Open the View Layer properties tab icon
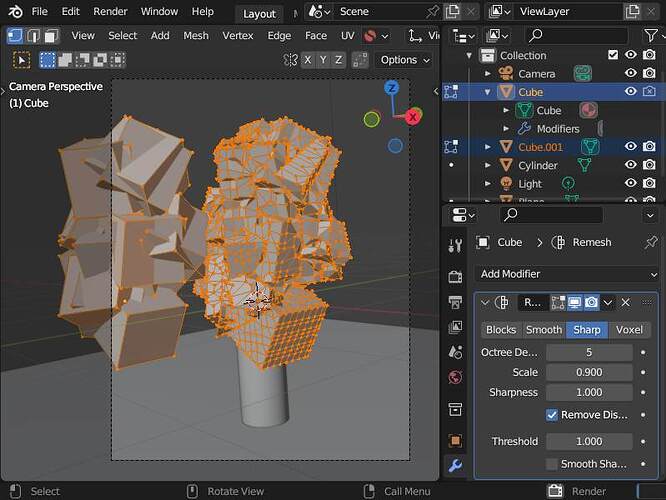This screenshot has height=500, width=666. point(455,327)
